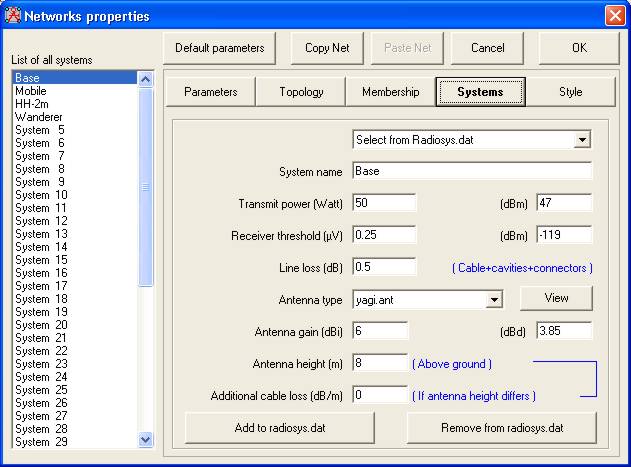Click the Copy Net button
The width and height of the screenshot is (631, 467).
(x=327, y=48)
